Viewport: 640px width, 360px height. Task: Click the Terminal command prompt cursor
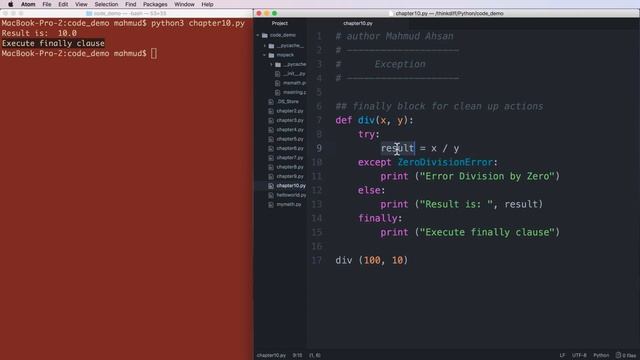(153, 53)
